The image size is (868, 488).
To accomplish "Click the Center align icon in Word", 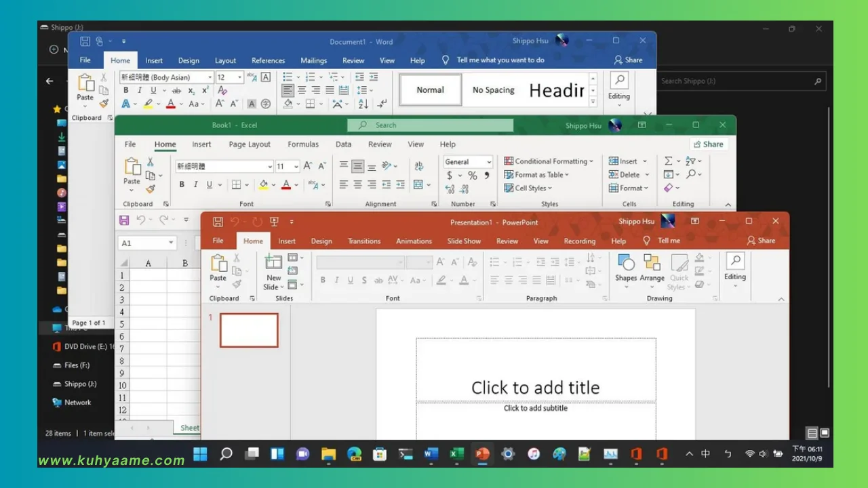I will pos(302,90).
